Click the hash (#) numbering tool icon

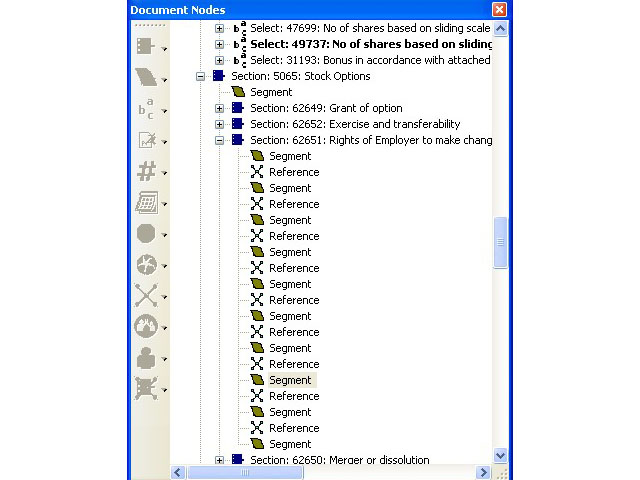click(x=147, y=171)
